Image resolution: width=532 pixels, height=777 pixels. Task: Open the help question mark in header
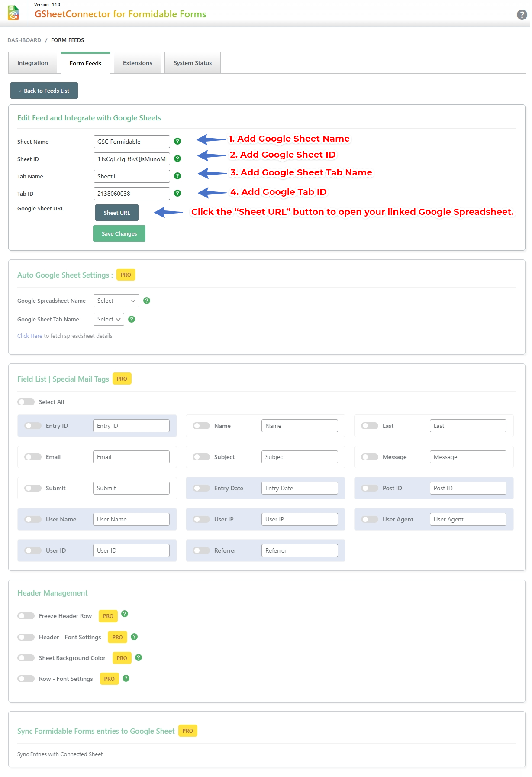522,15
